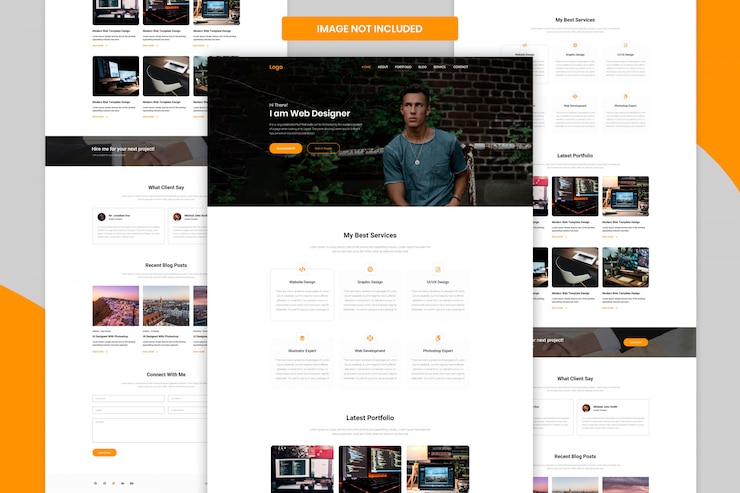The image size is (740, 493).
Task: Click the Mr. Jonathan Doe testimonial card
Action: coord(128,226)
